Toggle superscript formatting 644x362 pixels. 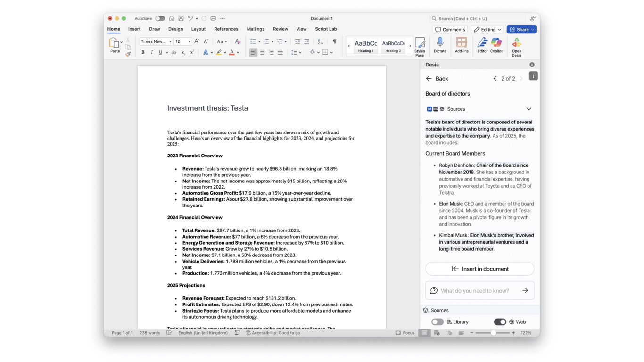[x=192, y=52]
